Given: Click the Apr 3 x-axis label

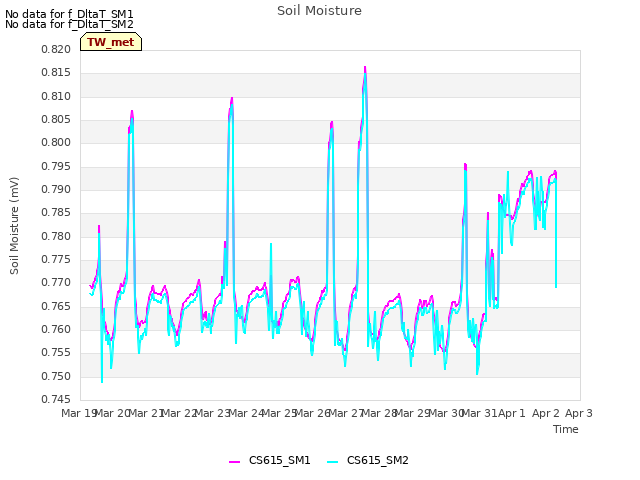Looking at the screenshot, I should (579, 413).
